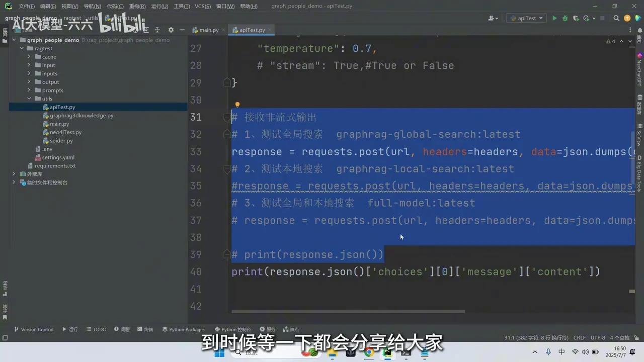Open the 端点 endpoints tool window
This screenshot has height=362, width=644.
coord(291,329)
